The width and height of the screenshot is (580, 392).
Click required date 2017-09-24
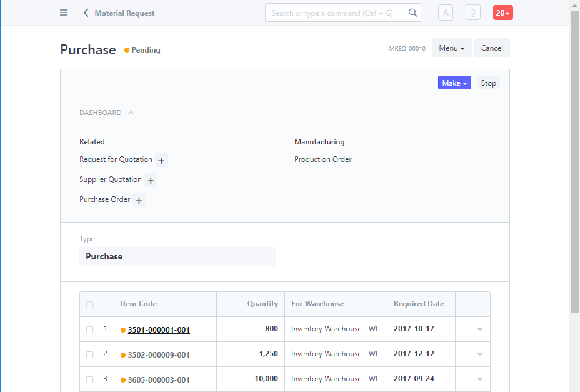414,379
